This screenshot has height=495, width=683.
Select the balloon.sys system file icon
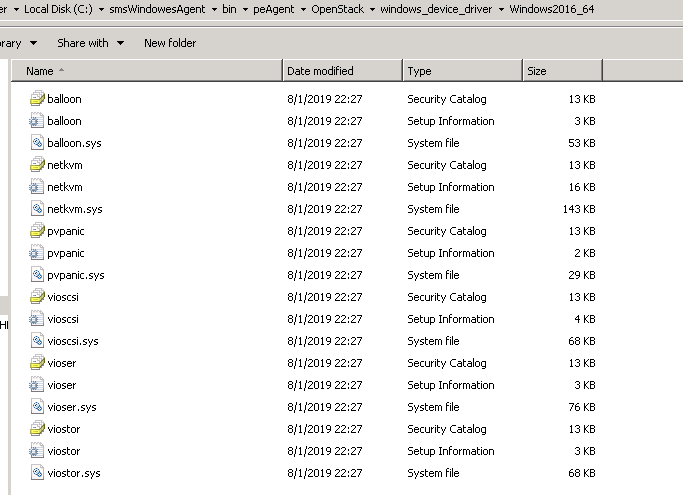[37, 143]
